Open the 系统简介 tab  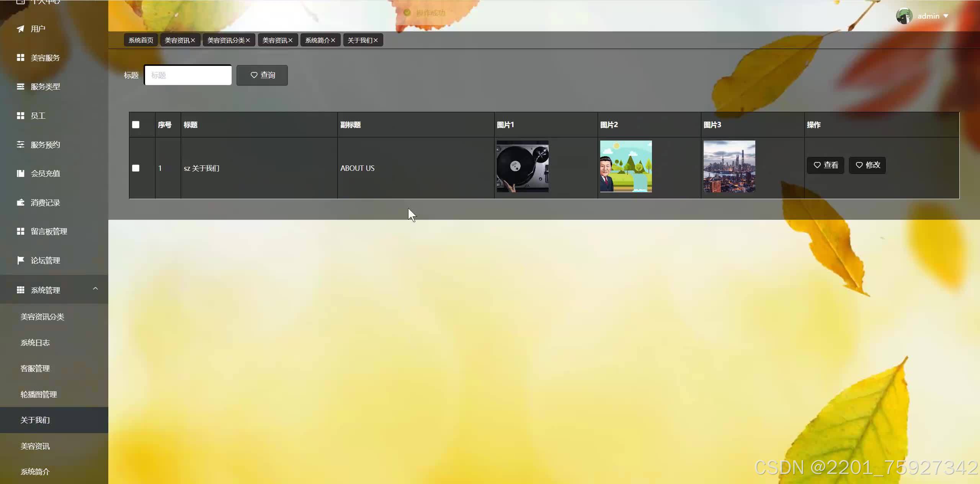click(x=317, y=40)
